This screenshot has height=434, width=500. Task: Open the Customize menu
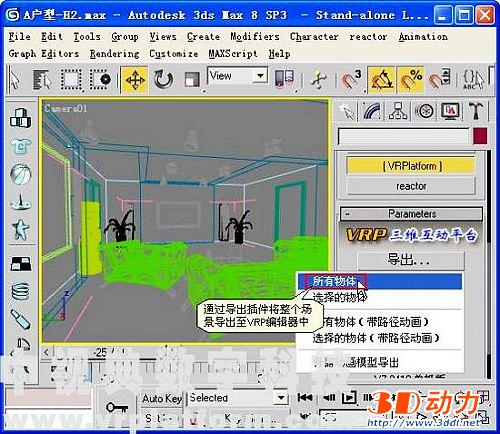(174, 53)
